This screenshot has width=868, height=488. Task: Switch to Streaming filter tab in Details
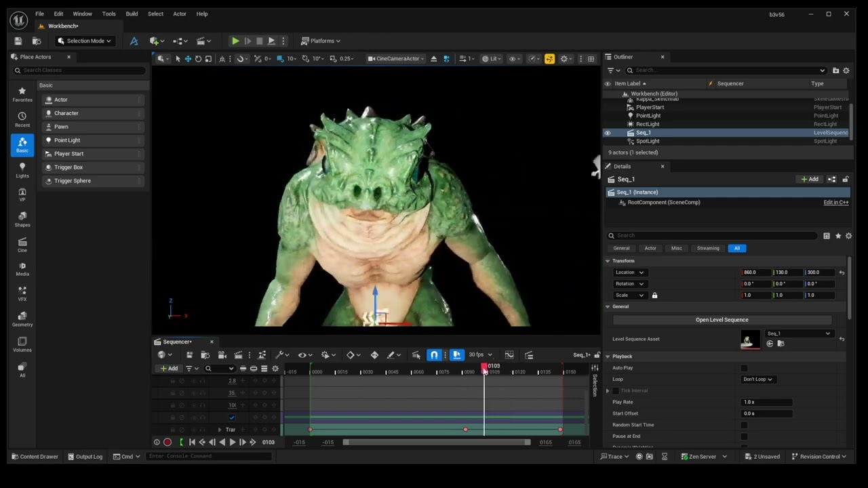(x=708, y=248)
